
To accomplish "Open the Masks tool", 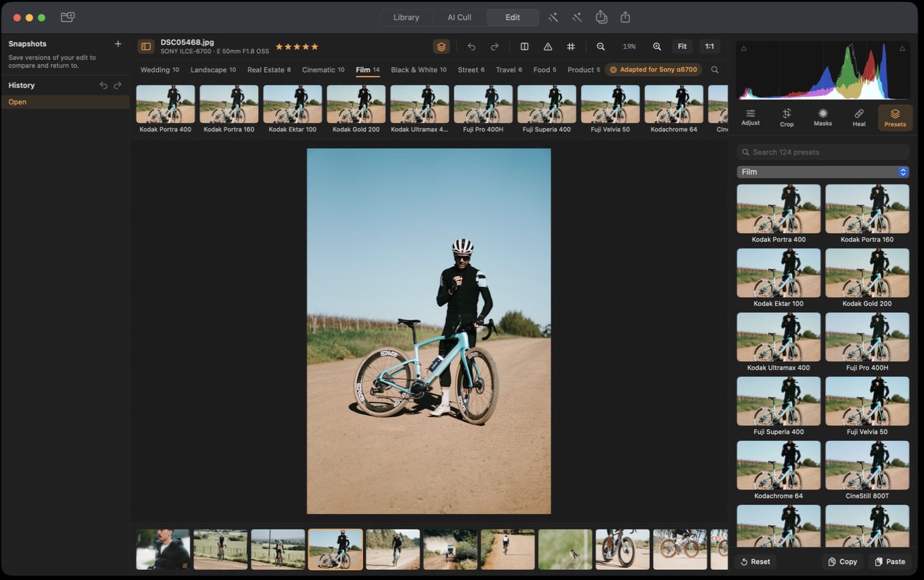I will coord(823,117).
